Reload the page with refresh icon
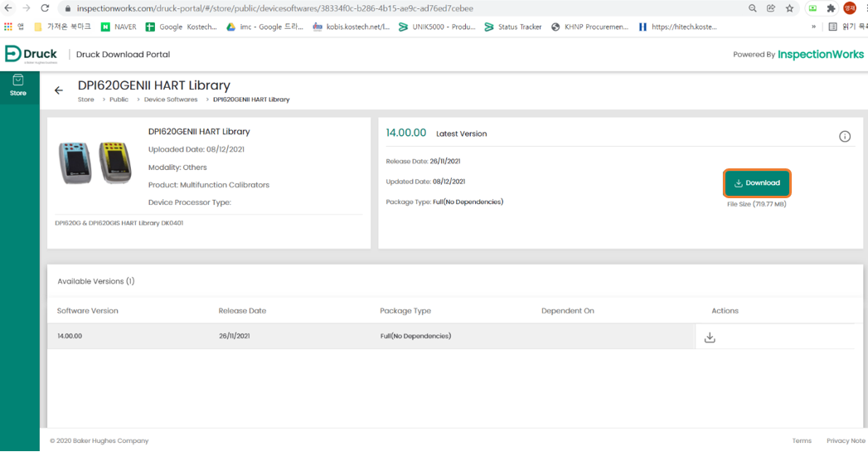Image resolution: width=868 pixels, height=452 pixels. point(45,8)
